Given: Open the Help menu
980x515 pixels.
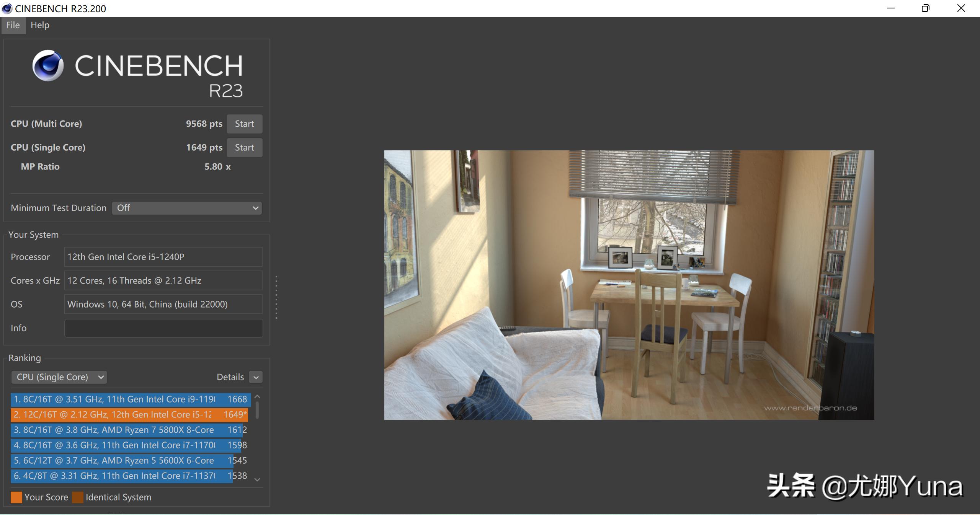Looking at the screenshot, I should pos(40,25).
